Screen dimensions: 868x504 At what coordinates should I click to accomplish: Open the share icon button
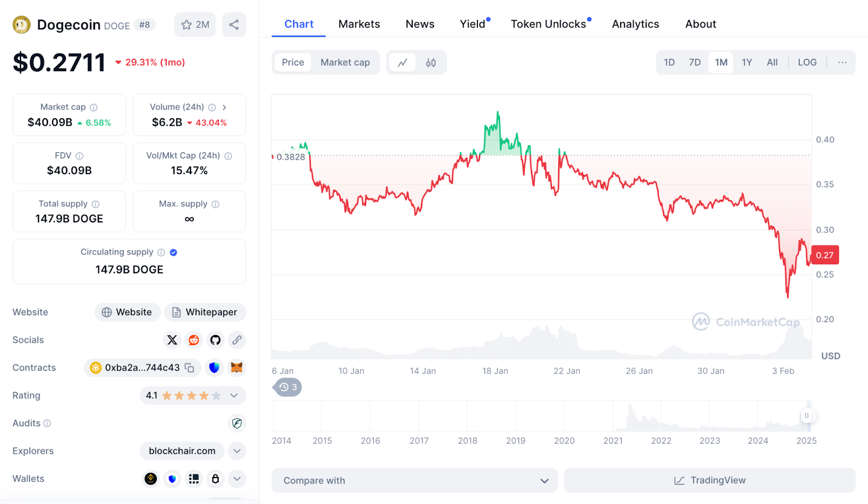[234, 24]
